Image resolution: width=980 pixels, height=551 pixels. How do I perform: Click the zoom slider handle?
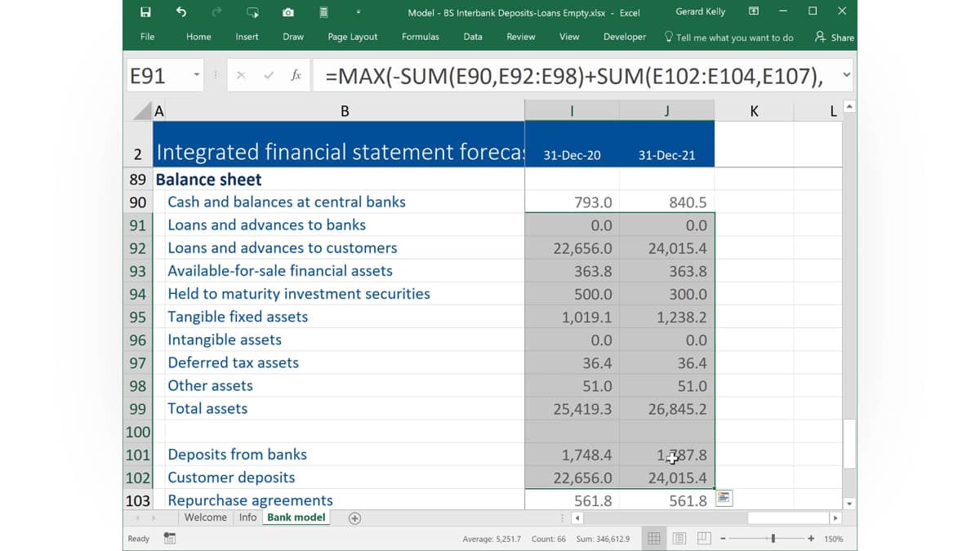click(773, 539)
